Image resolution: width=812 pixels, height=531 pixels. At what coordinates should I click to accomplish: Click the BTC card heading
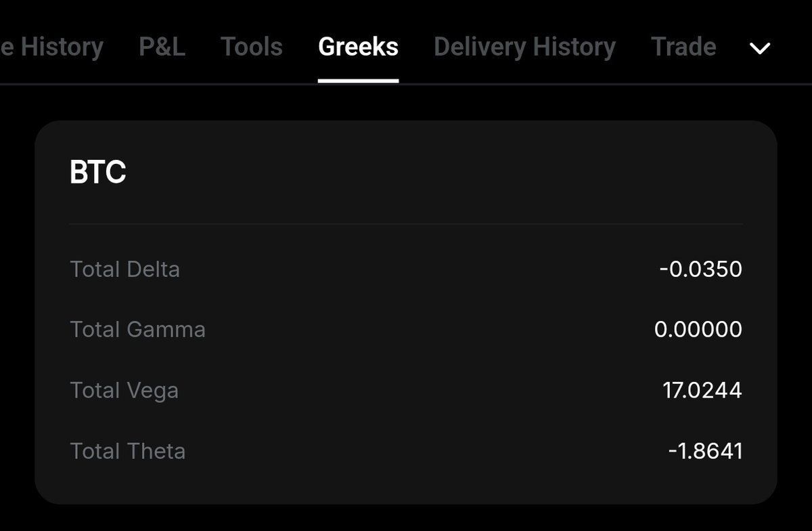(98, 173)
